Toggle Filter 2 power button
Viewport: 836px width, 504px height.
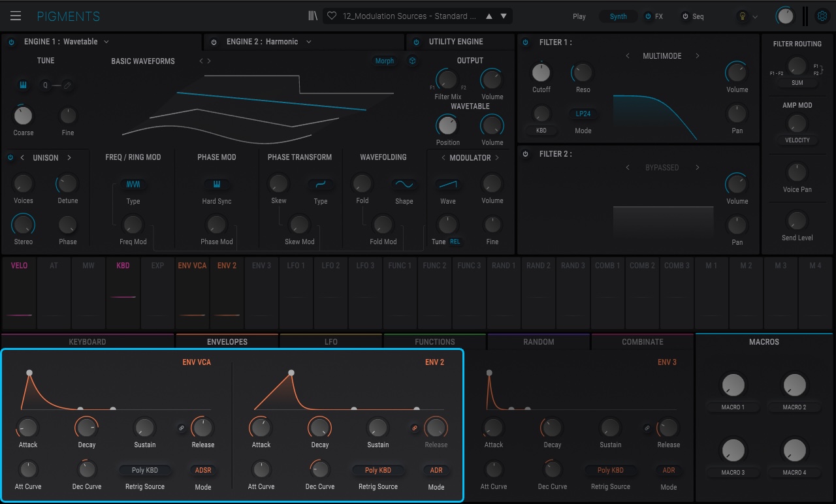526,154
